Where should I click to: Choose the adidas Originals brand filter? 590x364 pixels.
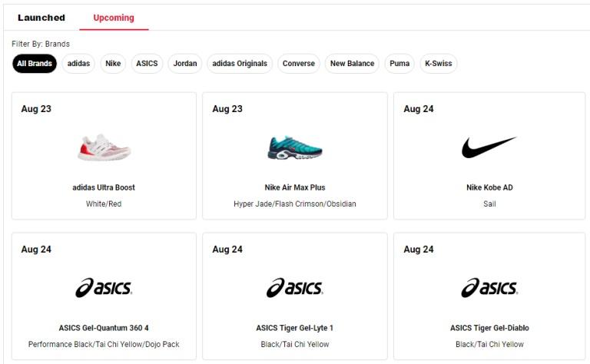pos(240,64)
